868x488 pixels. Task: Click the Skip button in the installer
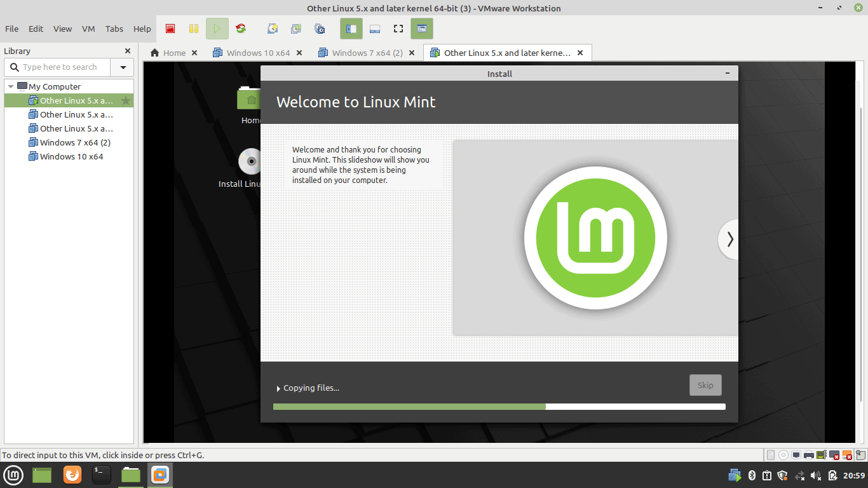(705, 385)
